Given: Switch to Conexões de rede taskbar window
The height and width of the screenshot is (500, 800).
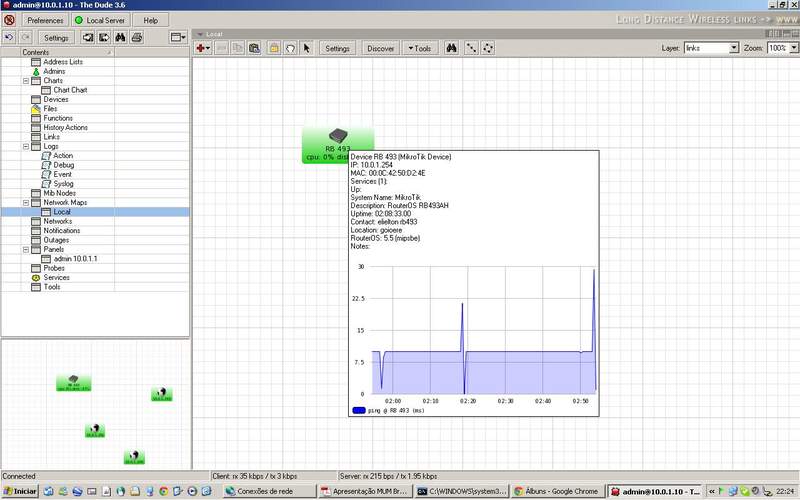Looking at the screenshot, I should (269, 491).
